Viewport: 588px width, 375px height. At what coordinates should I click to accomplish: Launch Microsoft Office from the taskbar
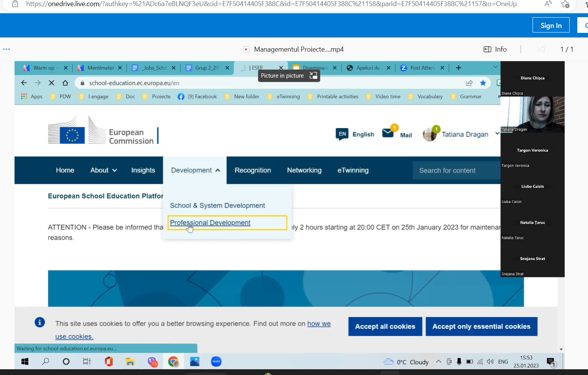109,362
